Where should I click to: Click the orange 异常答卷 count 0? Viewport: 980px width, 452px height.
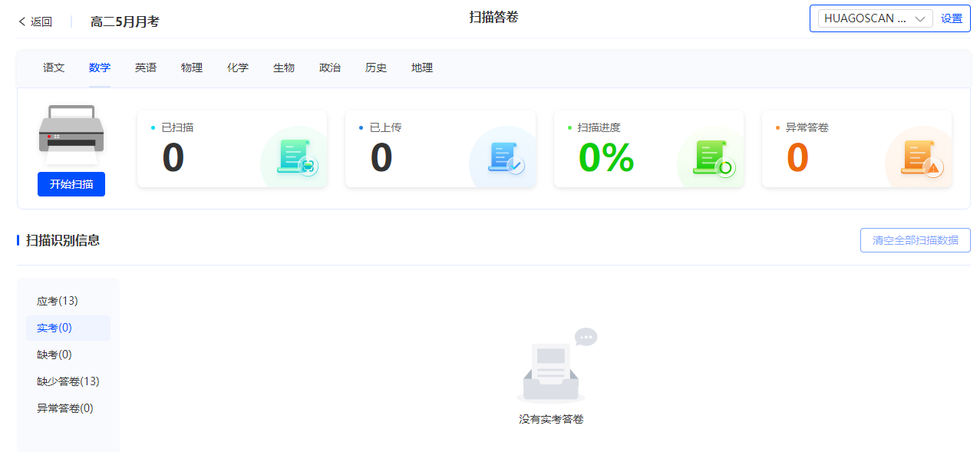click(x=798, y=158)
